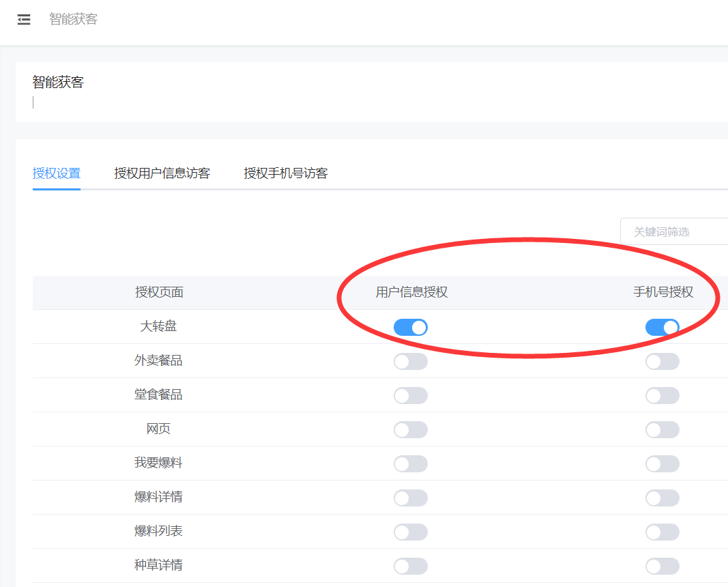Enable 手机号授权 for 爆料列表
The width and height of the screenshot is (728, 587).
coord(662,532)
